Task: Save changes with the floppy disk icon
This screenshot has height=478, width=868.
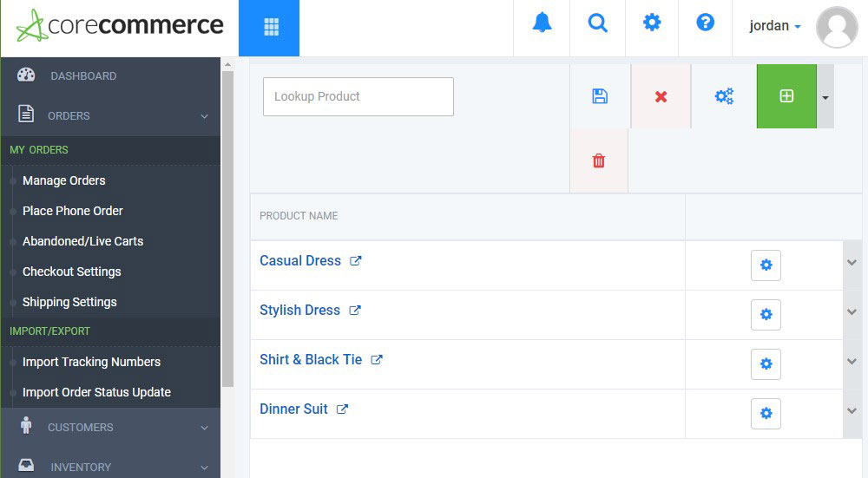Action: (x=600, y=96)
